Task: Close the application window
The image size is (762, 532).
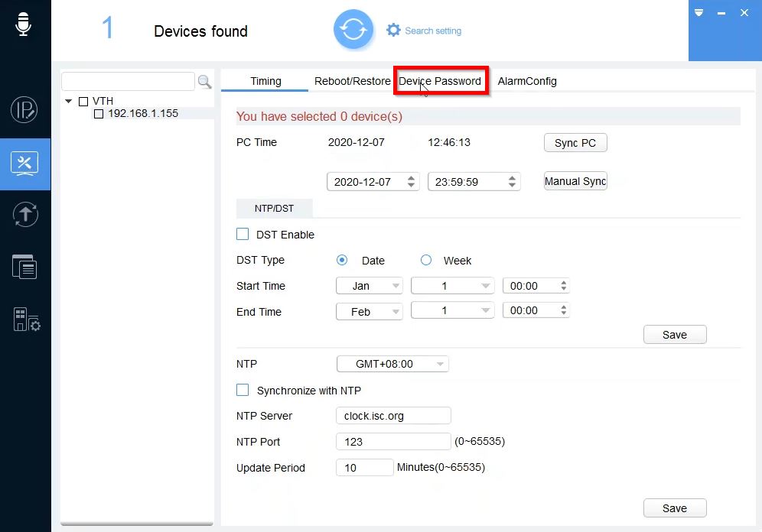Action: tap(744, 13)
